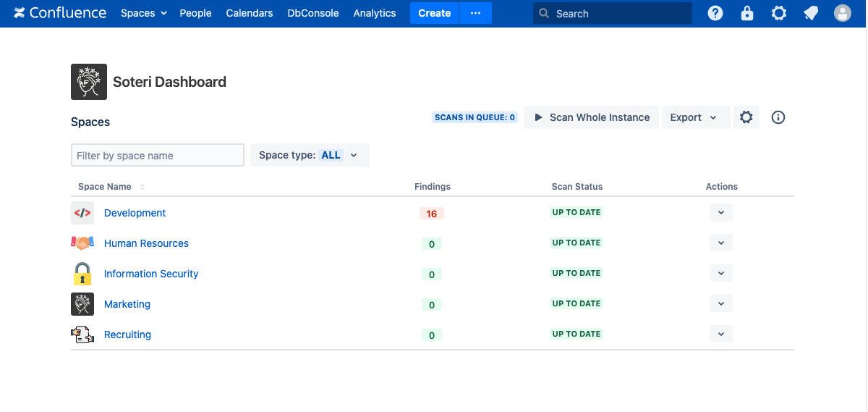Screen dimensions: 868x412
Task: Expand the Export dropdown
Action: pos(693,117)
